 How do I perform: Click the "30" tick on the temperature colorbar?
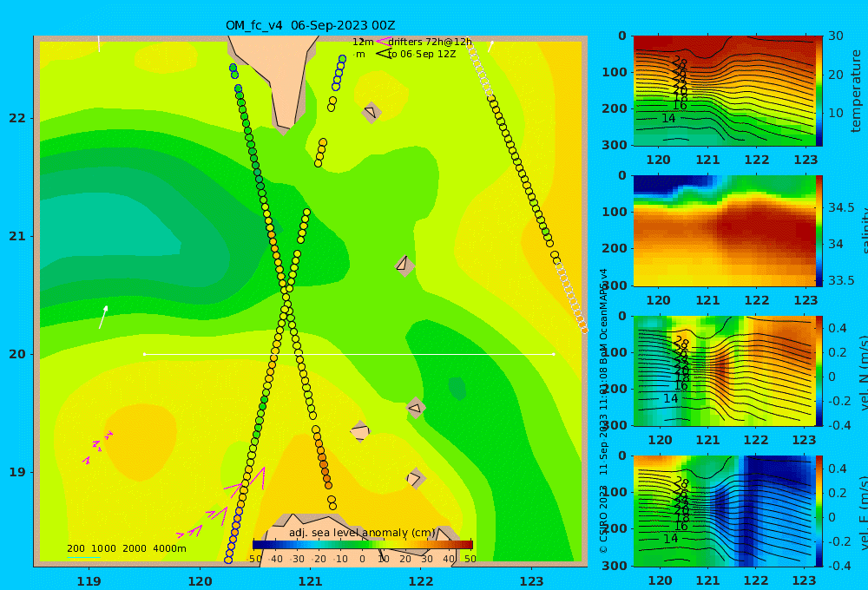click(x=836, y=36)
